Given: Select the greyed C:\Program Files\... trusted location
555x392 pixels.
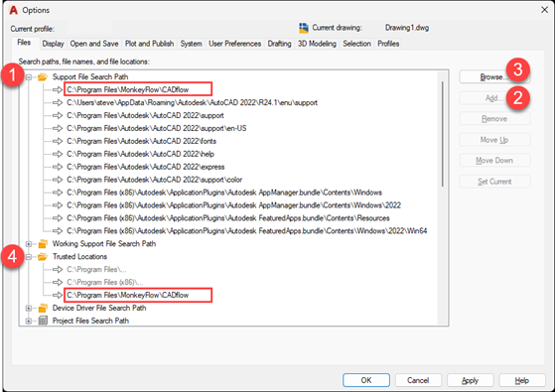Looking at the screenshot, I should click(96, 270).
